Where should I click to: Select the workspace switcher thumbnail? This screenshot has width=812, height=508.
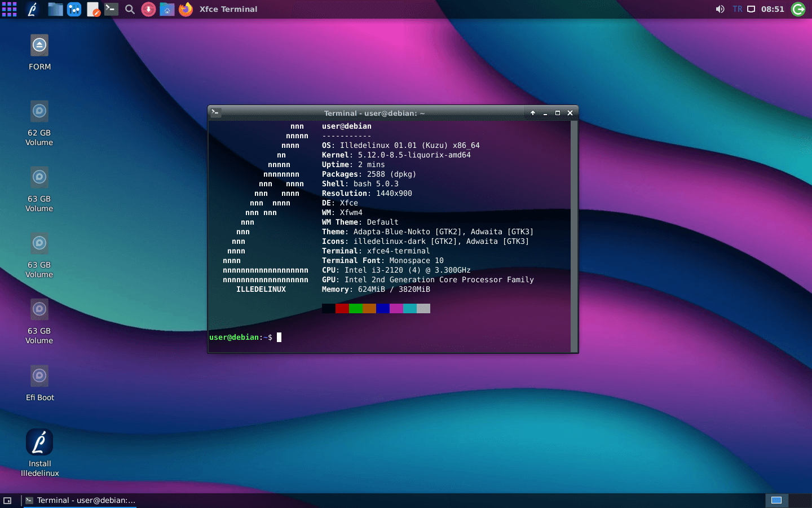[776, 500]
